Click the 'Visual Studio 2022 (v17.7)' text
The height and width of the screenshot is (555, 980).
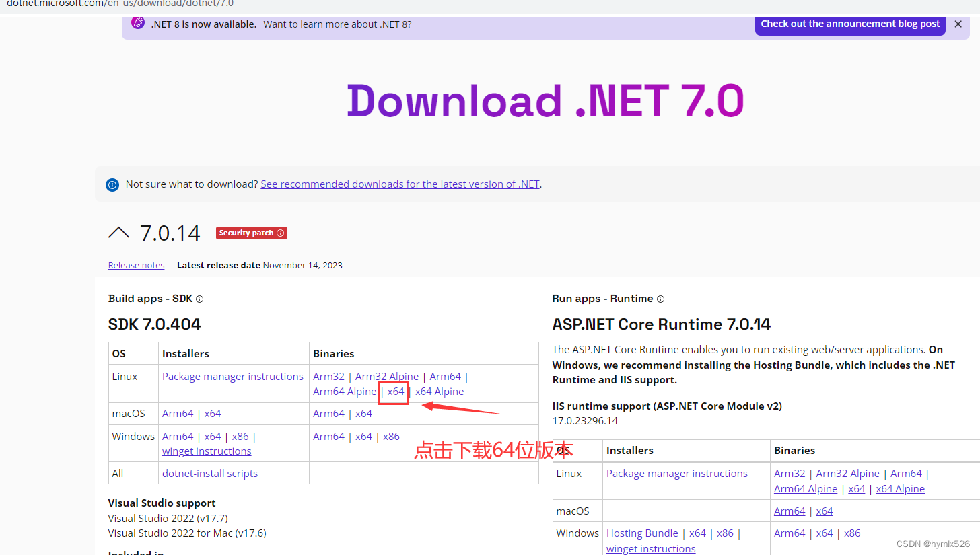coord(168,518)
